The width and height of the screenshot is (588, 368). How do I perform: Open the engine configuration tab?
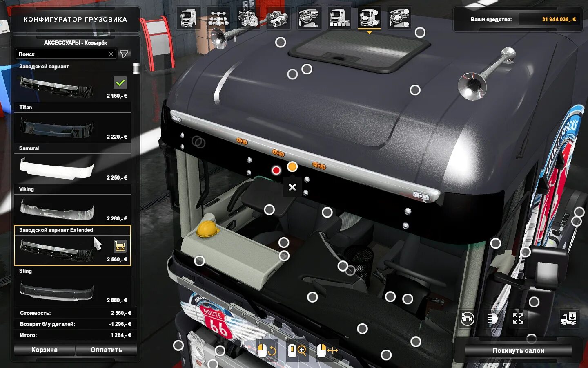click(x=249, y=18)
